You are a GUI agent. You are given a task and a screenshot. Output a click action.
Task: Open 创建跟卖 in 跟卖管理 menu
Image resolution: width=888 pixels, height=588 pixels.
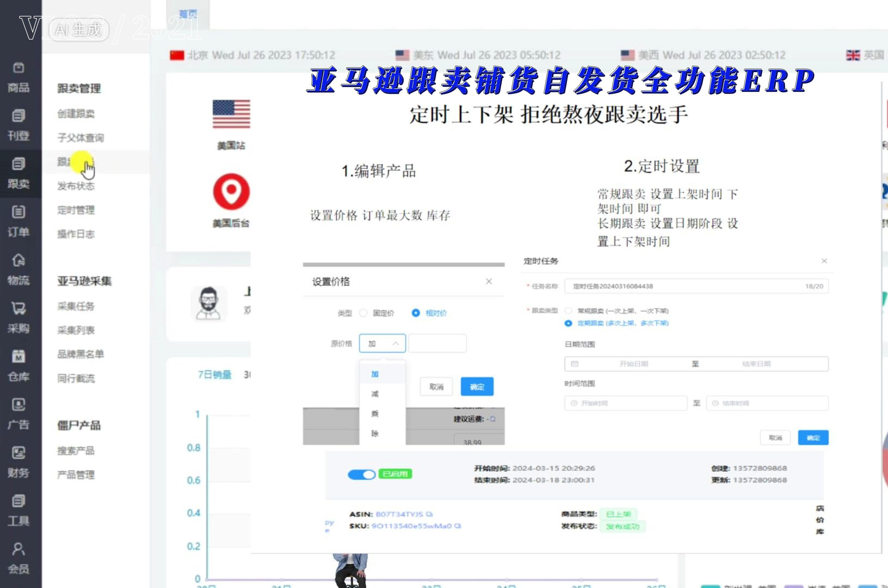(76, 114)
